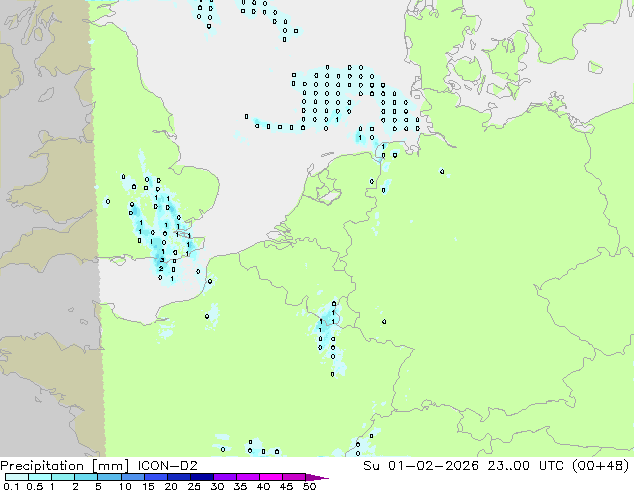634x490 pixels.
Task: Pick the 20–25 mm dark blue legend swatch
Action: click(x=178, y=477)
